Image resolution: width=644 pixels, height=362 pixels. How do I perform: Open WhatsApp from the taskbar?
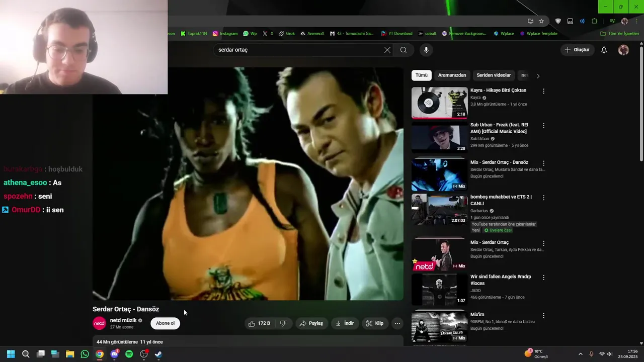(85, 354)
